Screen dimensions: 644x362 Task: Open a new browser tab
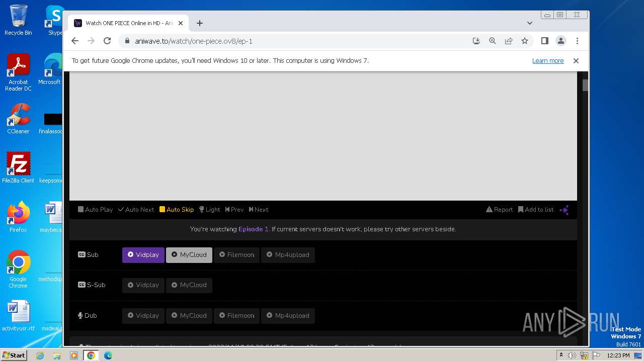point(200,23)
